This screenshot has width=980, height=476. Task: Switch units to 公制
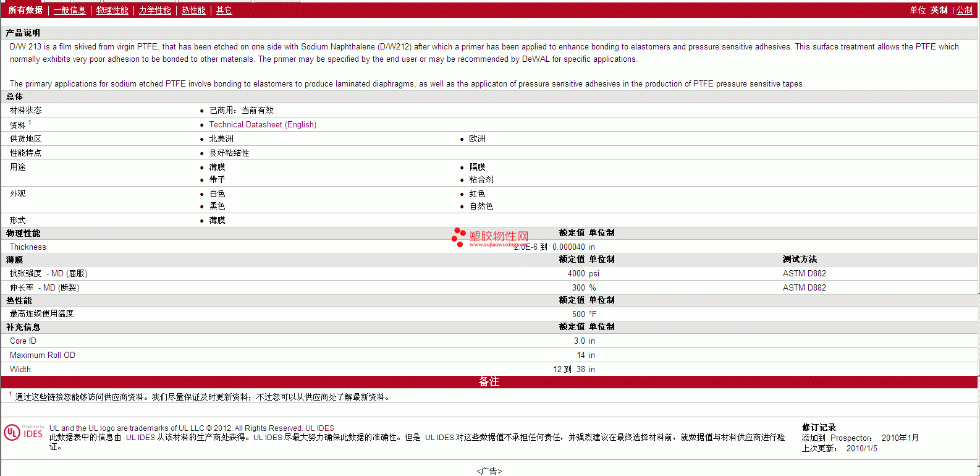[965, 10]
